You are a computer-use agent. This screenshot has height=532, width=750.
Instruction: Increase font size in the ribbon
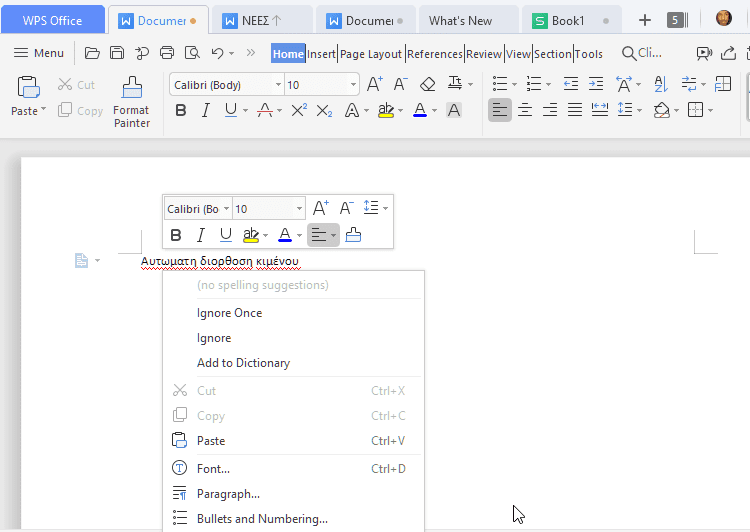374,85
